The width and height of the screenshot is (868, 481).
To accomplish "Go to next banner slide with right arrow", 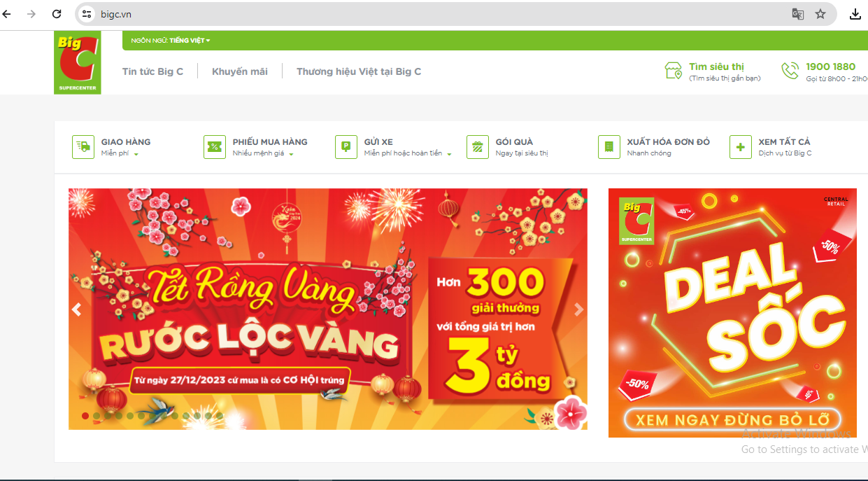I will tap(578, 309).
